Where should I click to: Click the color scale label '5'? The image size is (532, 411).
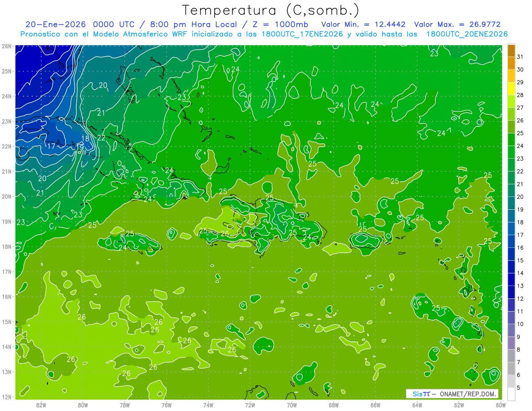(519, 388)
